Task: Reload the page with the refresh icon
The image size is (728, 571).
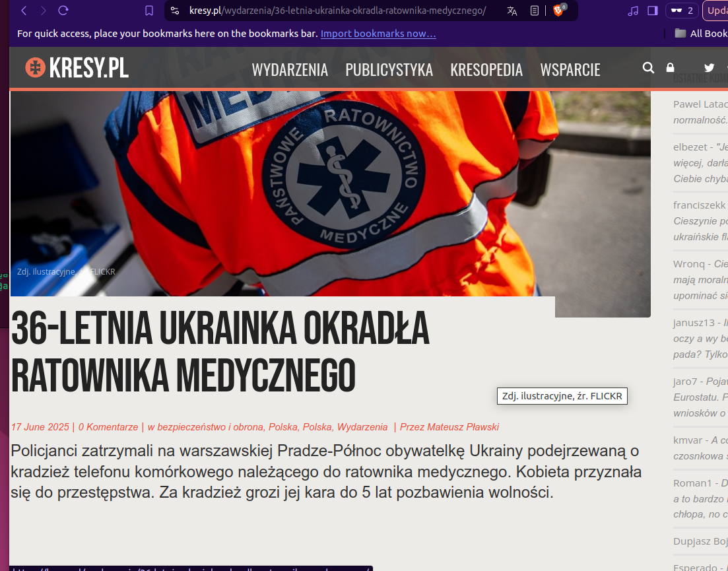Action: pyautogui.click(x=63, y=11)
